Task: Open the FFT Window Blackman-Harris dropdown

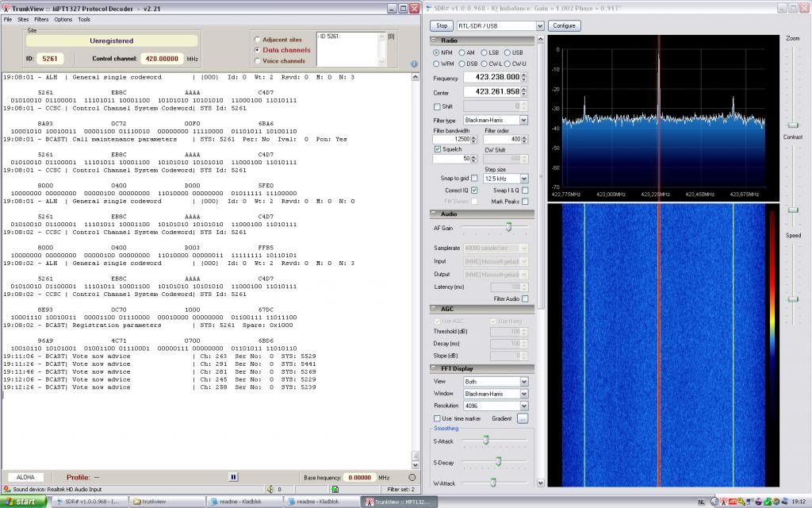Action: click(523, 394)
